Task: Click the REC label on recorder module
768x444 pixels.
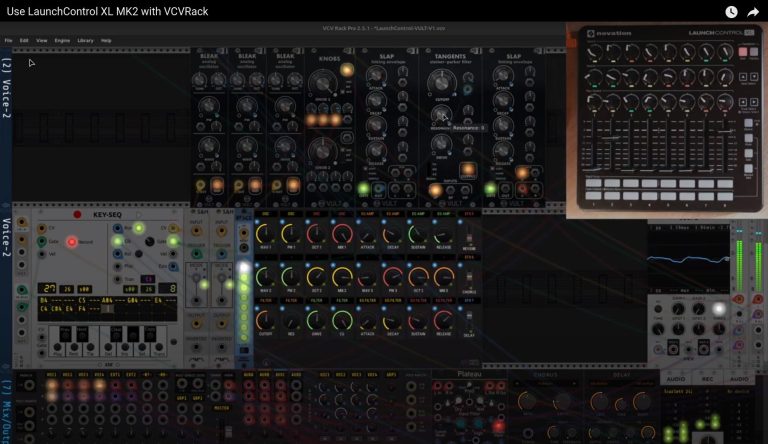Action: point(707,379)
